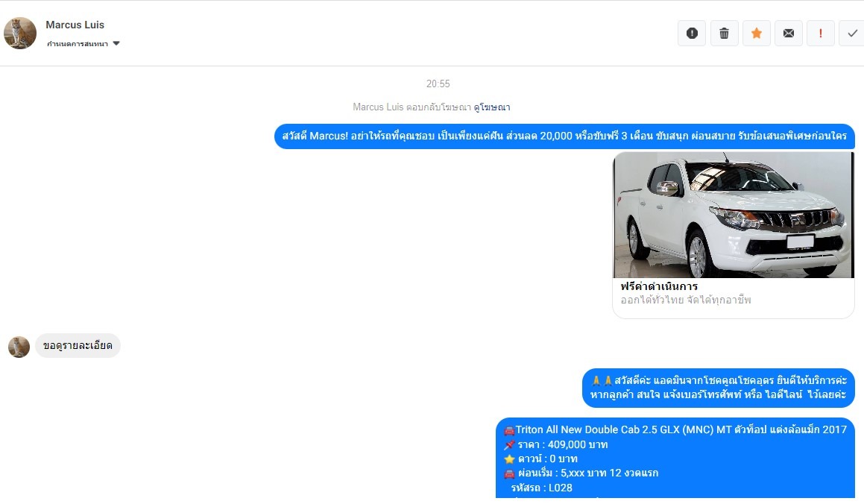Click ฟรีค่าดำเนินการ ad card title

pyautogui.click(x=659, y=286)
